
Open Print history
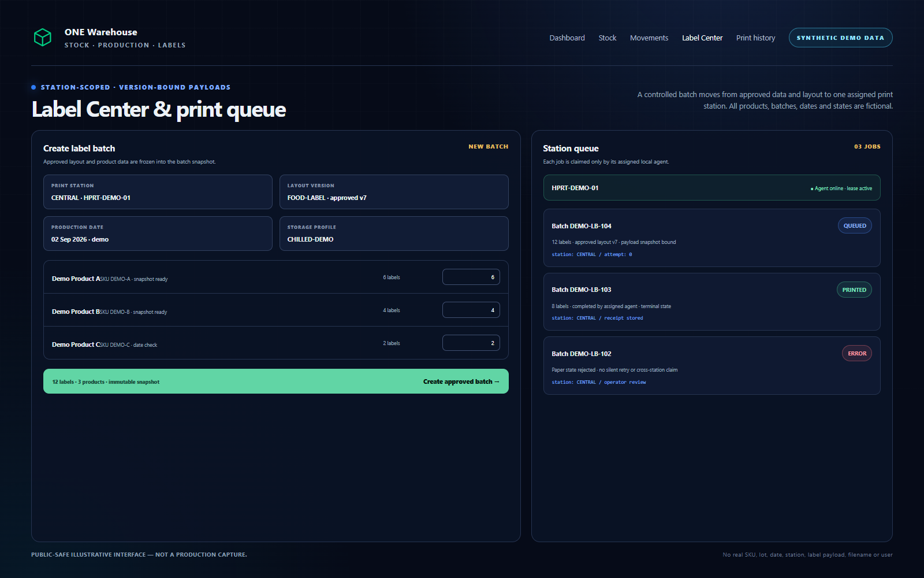(x=755, y=38)
